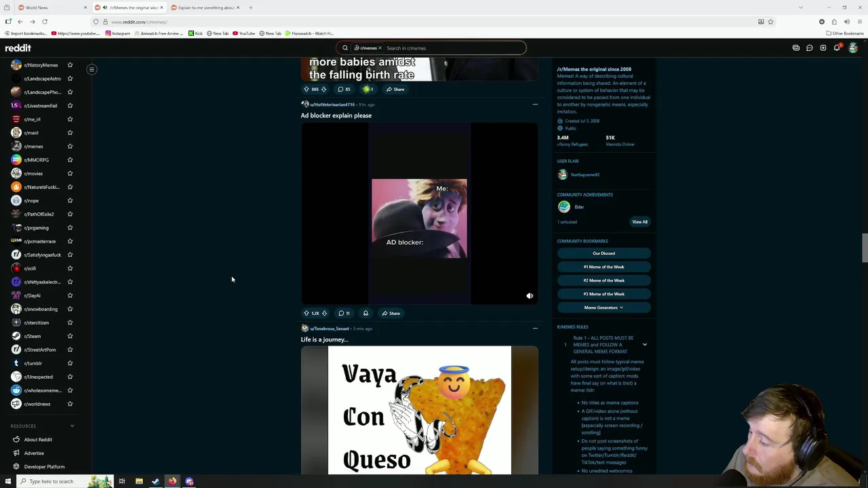
Task: Open the Instagram bookmark
Action: [117, 33]
